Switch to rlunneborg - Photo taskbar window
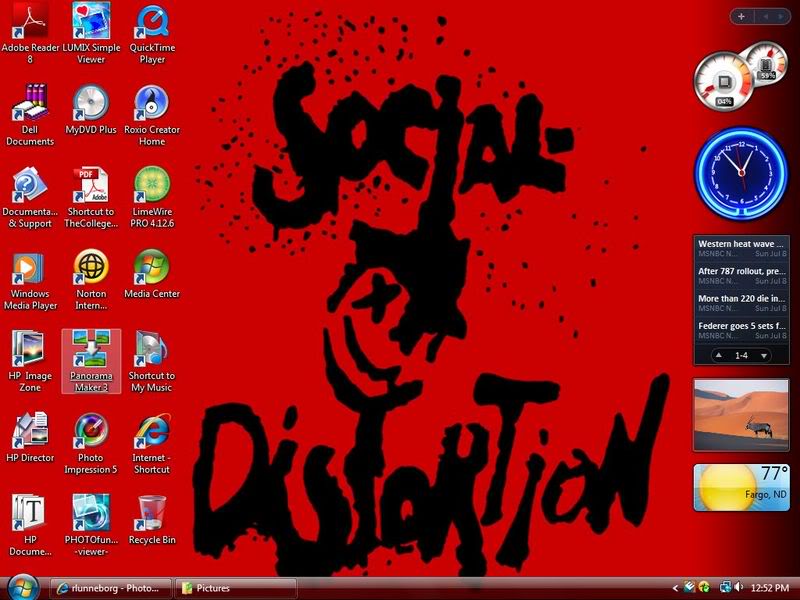The width and height of the screenshot is (800, 600). click(110, 588)
